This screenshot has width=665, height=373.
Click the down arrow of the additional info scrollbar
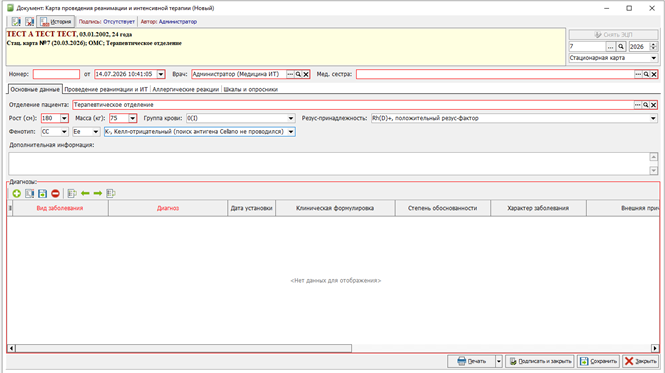pos(654,171)
